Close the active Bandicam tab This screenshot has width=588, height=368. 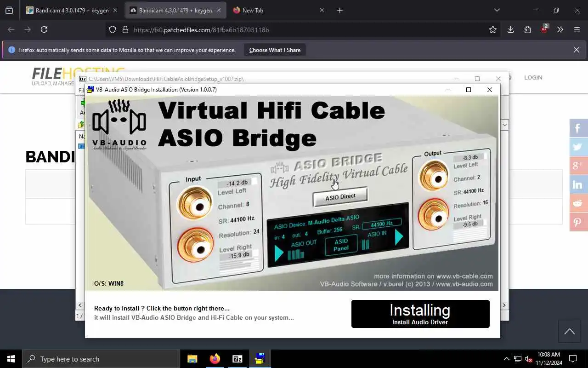click(x=218, y=10)
